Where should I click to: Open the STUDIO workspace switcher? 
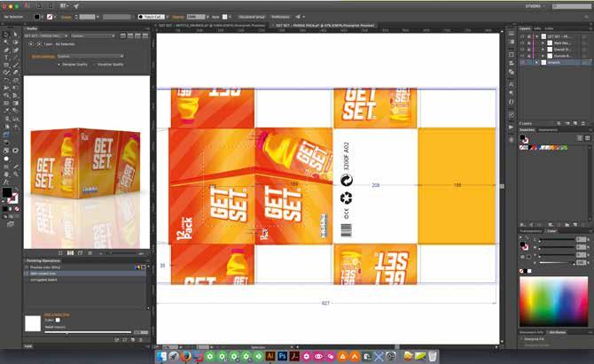point(535,6)
